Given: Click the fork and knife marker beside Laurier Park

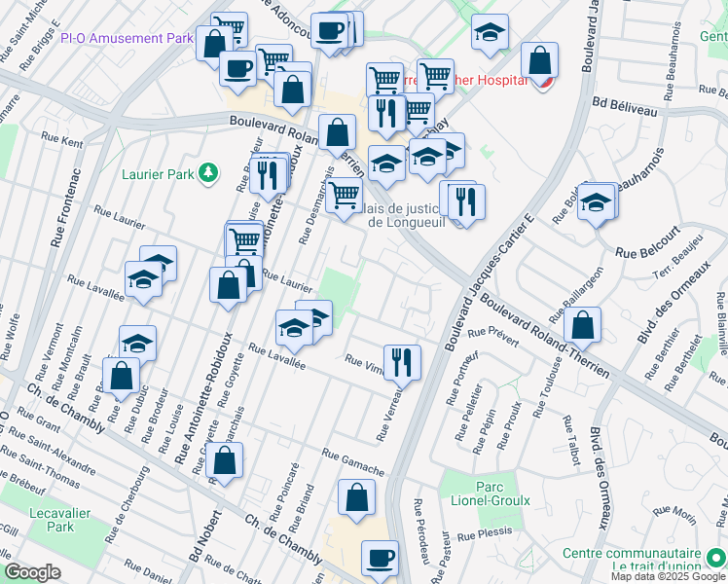Looking at the screenshot, I should [268, 178].
